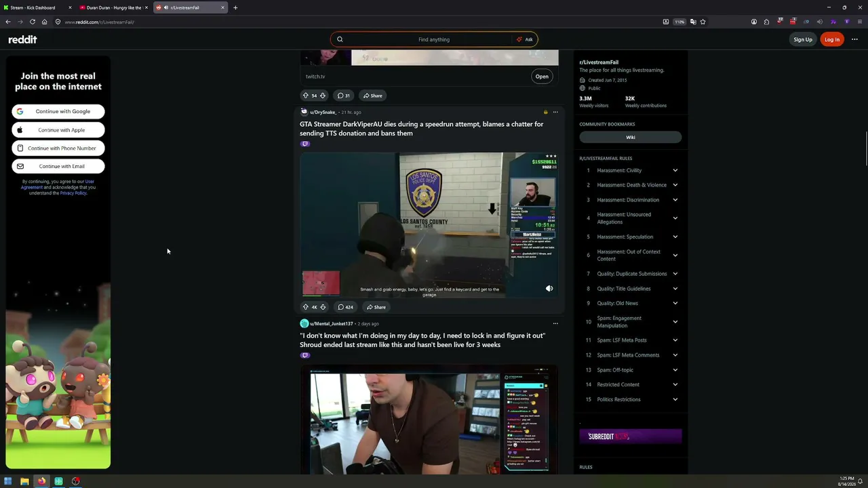Open the browser application menu (hamburger)
Image resolution: width=868 pixels, height=488 pixels.
859,22
